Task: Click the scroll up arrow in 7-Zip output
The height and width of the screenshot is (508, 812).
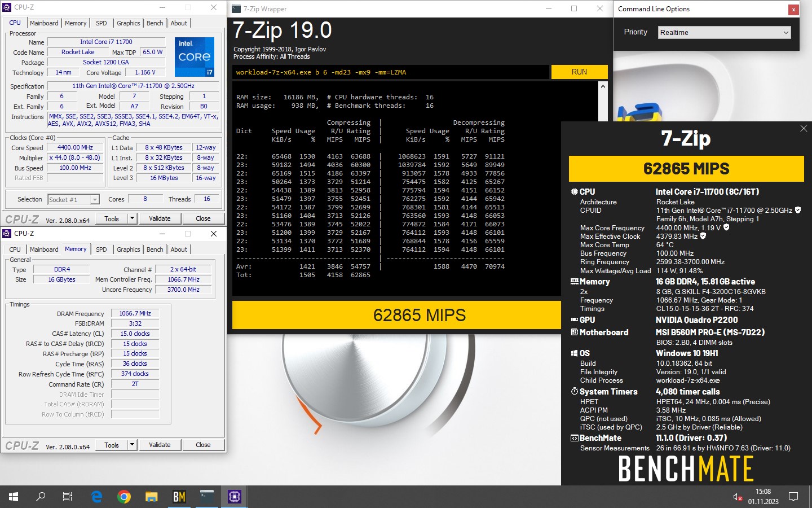Action: [x=603, y=86]
